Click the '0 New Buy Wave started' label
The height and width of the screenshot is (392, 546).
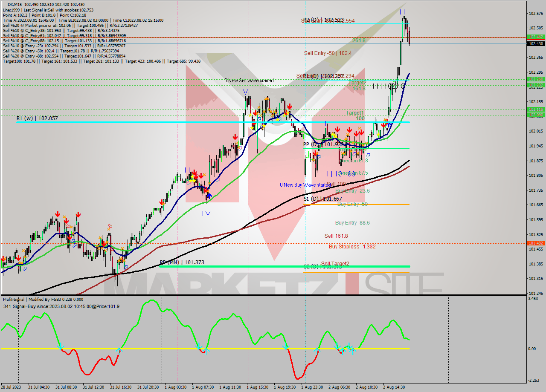point(305,185)
